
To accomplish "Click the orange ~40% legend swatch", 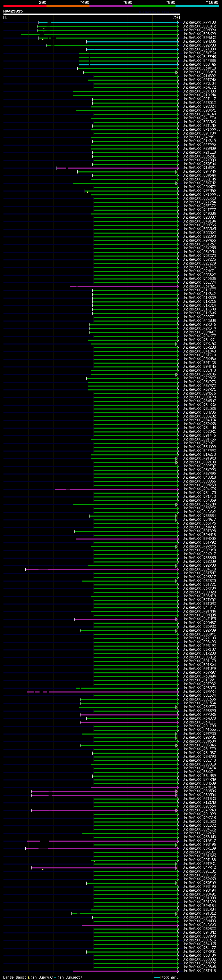I will [68, 6].
